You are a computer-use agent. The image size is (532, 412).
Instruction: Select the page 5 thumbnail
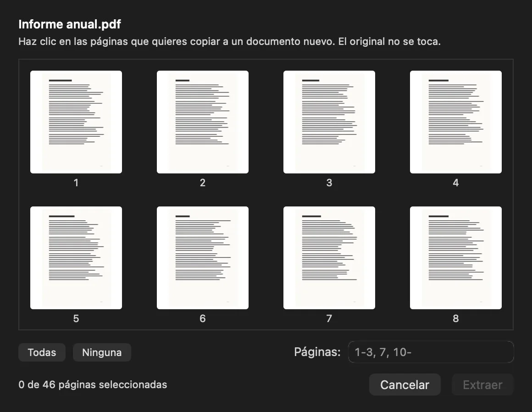click(x=76, y=257)
